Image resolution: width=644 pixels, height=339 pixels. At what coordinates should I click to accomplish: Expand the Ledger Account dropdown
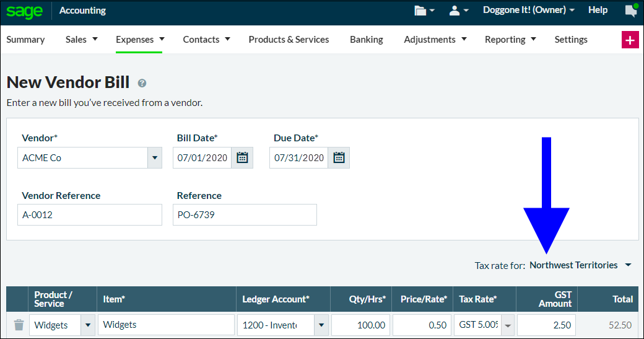[x=321, y=325]
